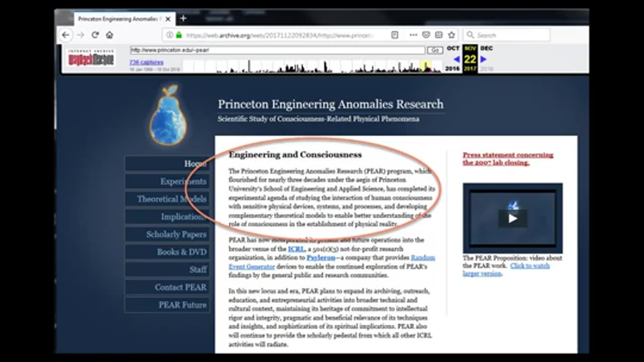
Task: Click the icon left of bookmark star
Action: [x=439, y=35]
